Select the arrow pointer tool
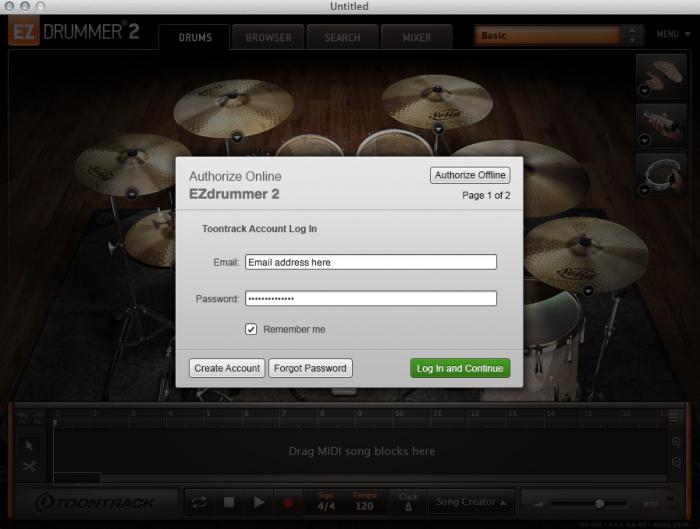This screenshot has width=700, height=529. coord(29,445)
